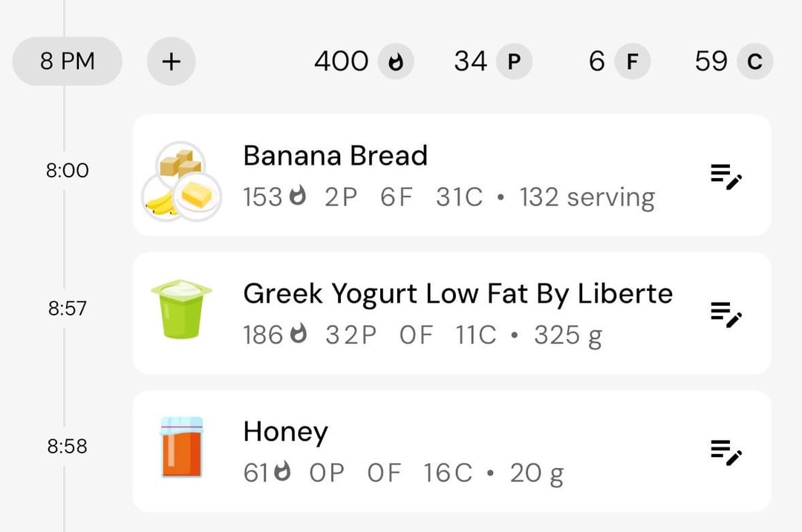Click the 8:58 timeline marker
The height and width of the screenshot is (532, 802).
tap(68, 446)
